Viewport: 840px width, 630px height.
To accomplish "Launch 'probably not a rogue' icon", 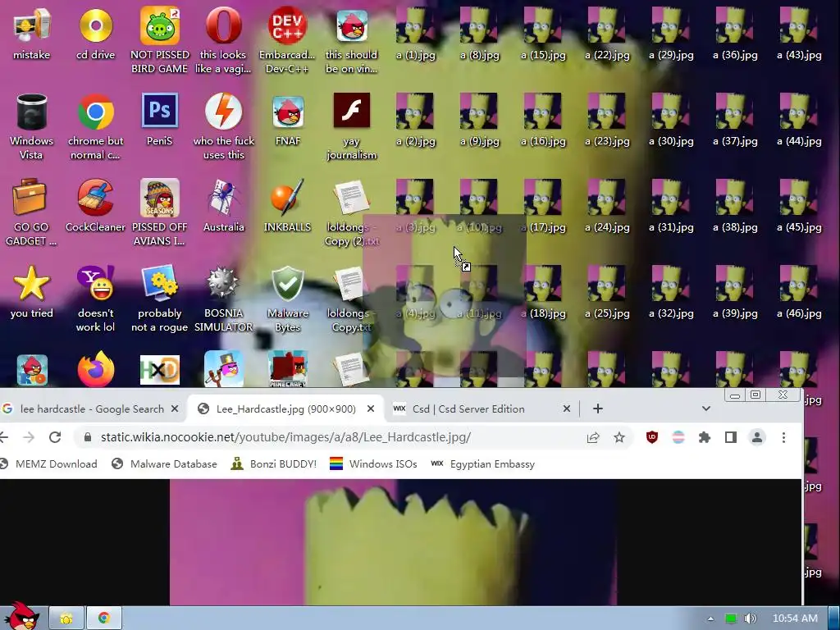I will 160,299.
